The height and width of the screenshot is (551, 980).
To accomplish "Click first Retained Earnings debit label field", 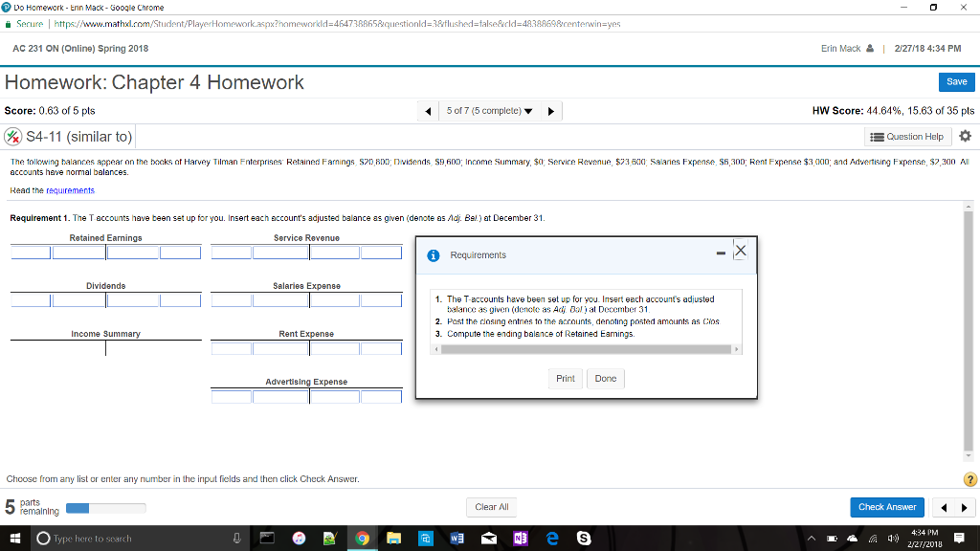I will point(31,253).
